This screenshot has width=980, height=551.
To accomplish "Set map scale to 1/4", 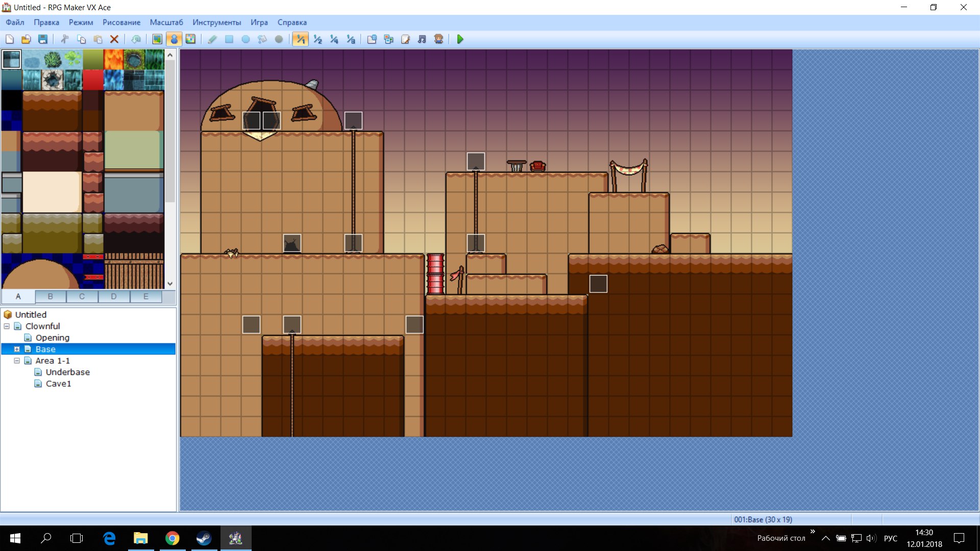I will (x=334, y=39).
